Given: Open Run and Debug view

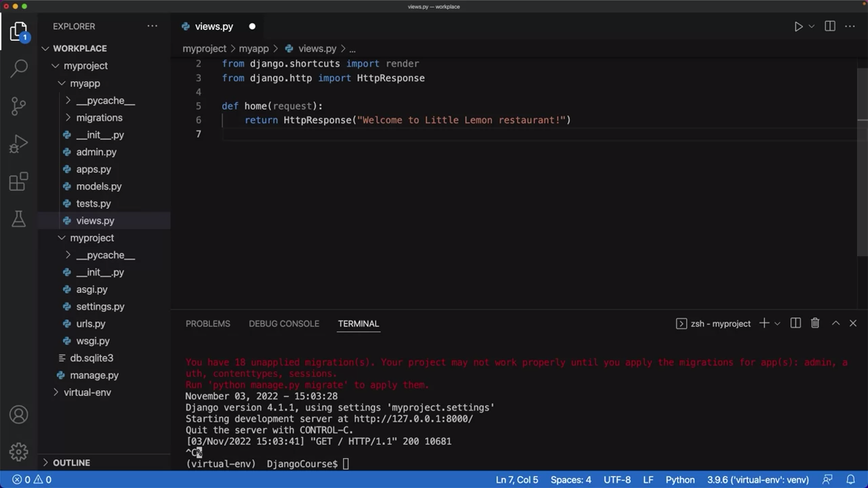Looking at the screenshot, I should 19,144.
